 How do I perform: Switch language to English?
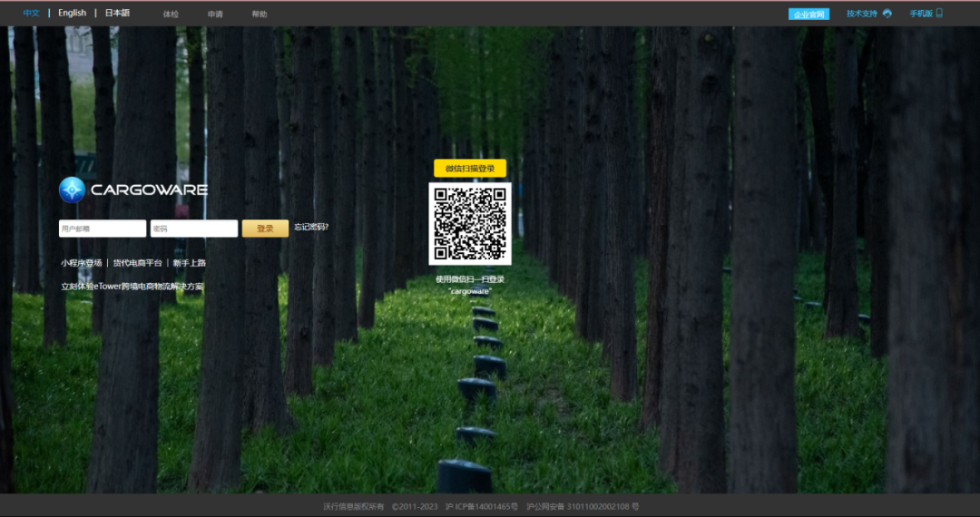pos(73,14)
